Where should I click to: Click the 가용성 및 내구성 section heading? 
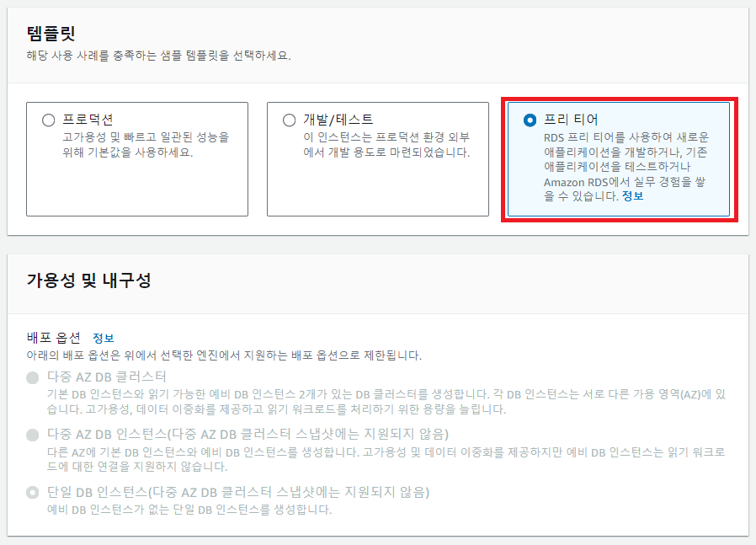pyautogui.click(x=89, y=281)
